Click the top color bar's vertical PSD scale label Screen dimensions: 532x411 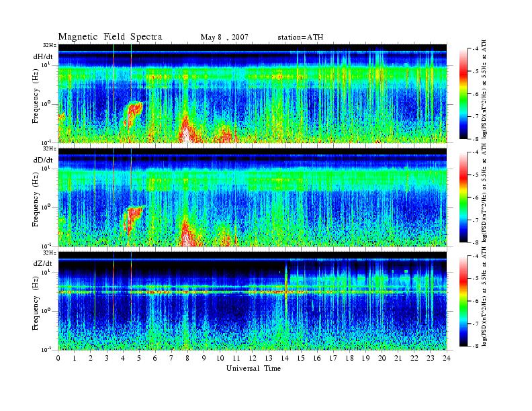point(484,89)
